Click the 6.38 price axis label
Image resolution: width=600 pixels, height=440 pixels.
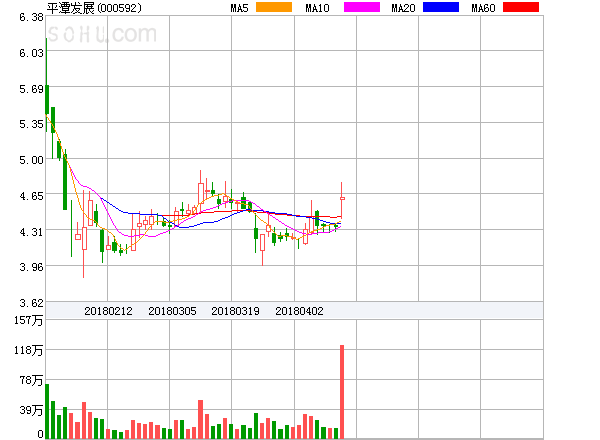pos(31,17)
